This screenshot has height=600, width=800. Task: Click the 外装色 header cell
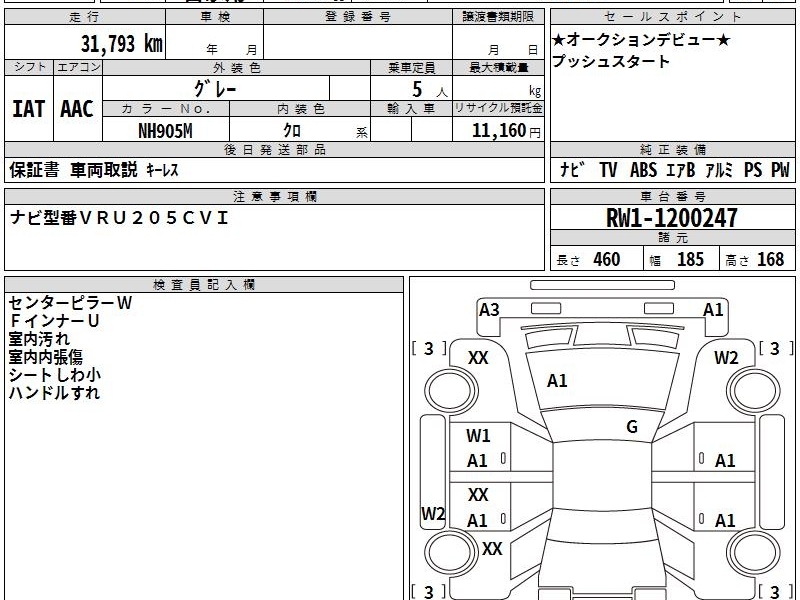tap(237, 68)
